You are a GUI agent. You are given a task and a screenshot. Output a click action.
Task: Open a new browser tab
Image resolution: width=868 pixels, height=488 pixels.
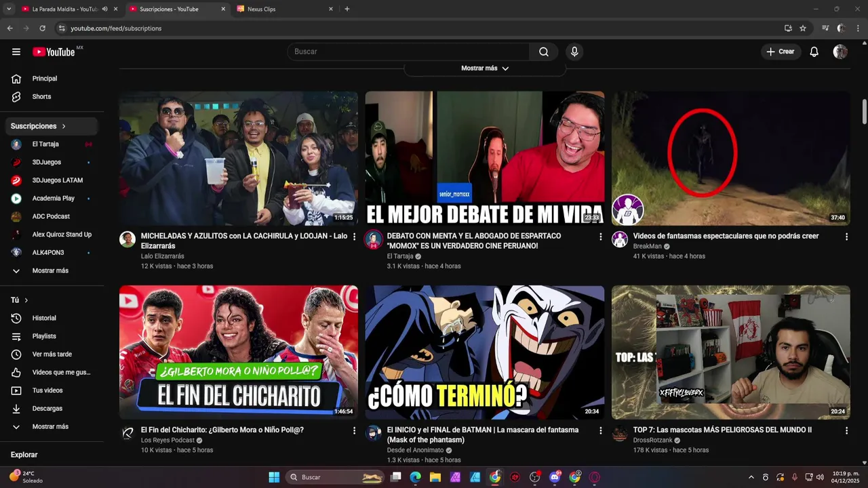point(347,9)
